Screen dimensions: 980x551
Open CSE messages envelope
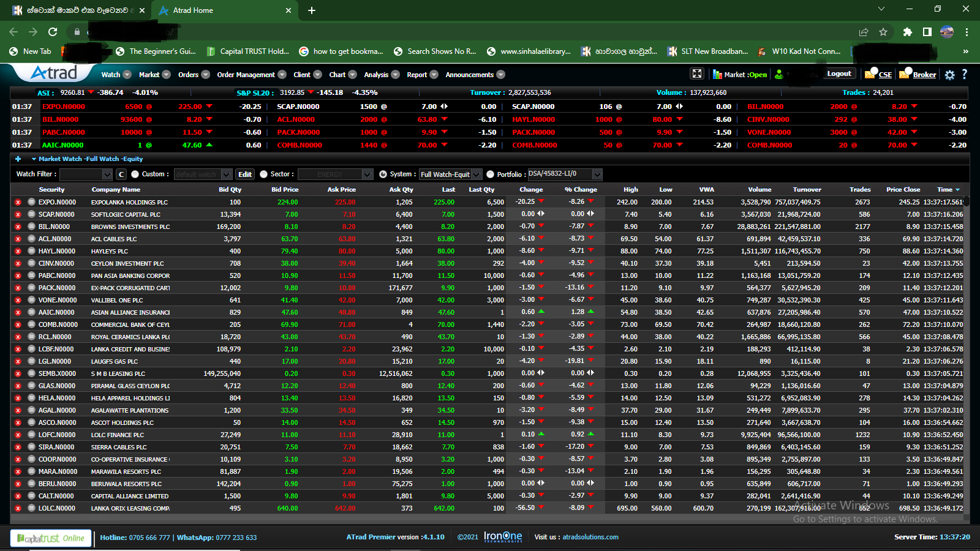pyautogui.click(x=870, y=74)
